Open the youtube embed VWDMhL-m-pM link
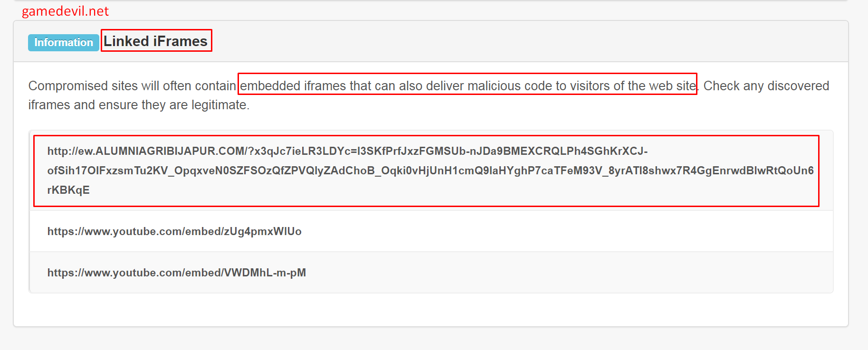 click(176, 273)
